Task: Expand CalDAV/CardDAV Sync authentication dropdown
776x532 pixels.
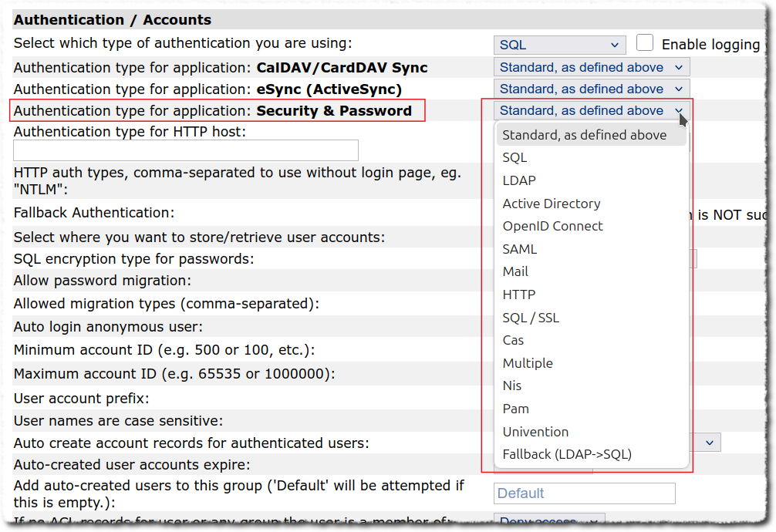Action: coord(591,68)
